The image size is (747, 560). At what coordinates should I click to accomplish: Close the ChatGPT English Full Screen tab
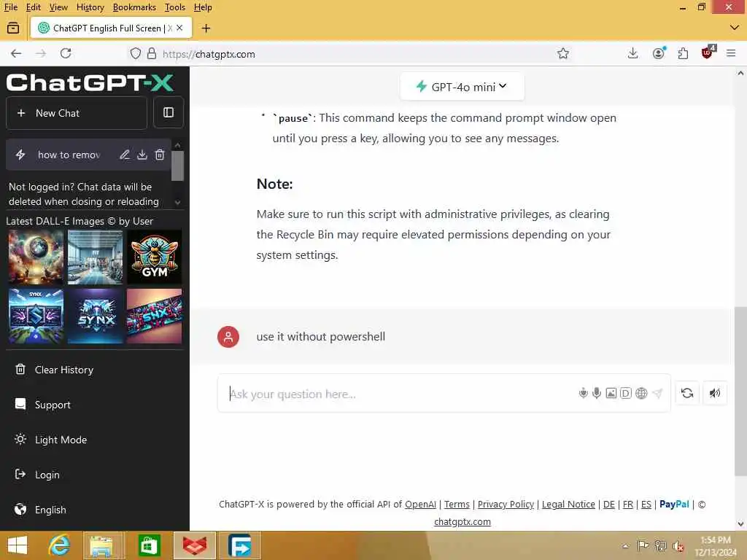point(179,28)
